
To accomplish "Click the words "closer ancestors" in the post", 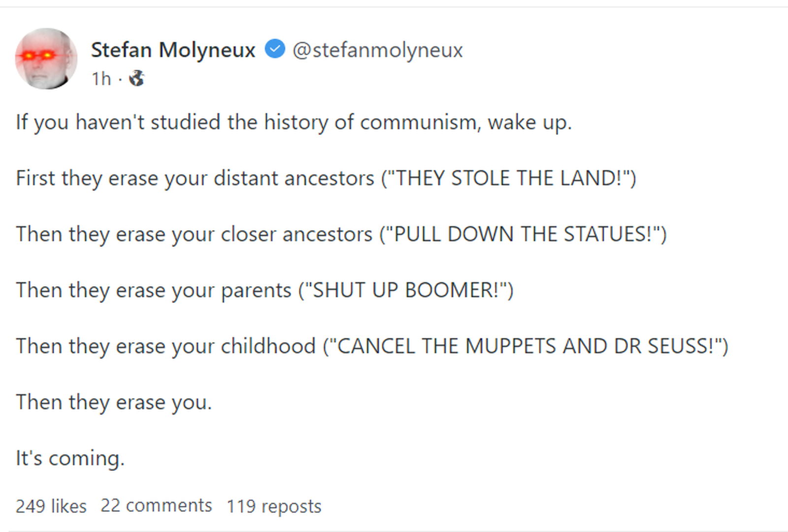I will tap(296, 234).
